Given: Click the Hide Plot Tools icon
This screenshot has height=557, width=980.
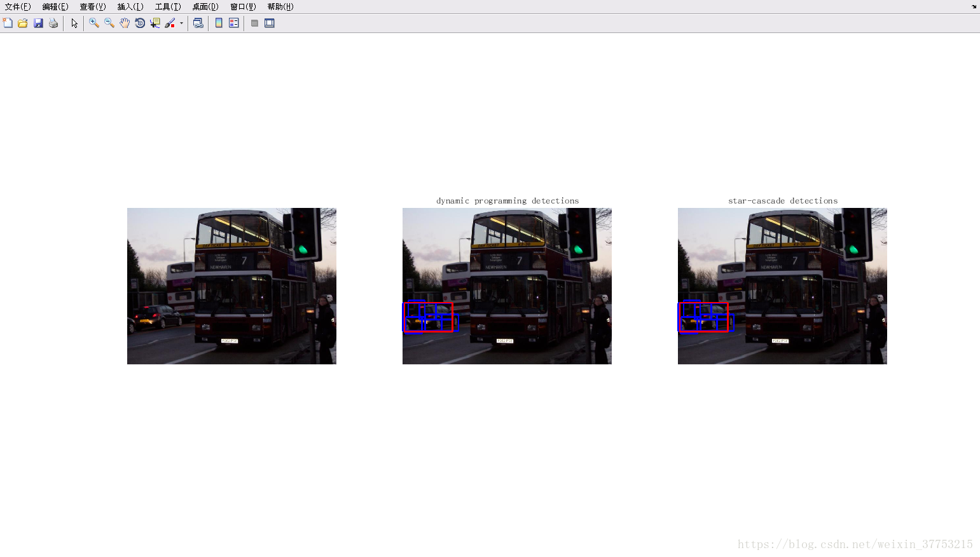Looking at the screenshot, I should tap(254, 23).
